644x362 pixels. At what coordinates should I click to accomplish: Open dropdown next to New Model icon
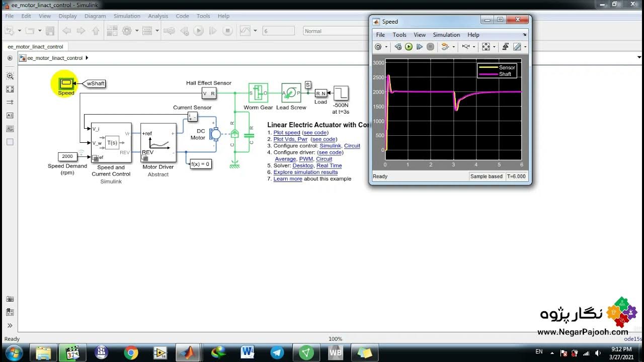point(20,31)
